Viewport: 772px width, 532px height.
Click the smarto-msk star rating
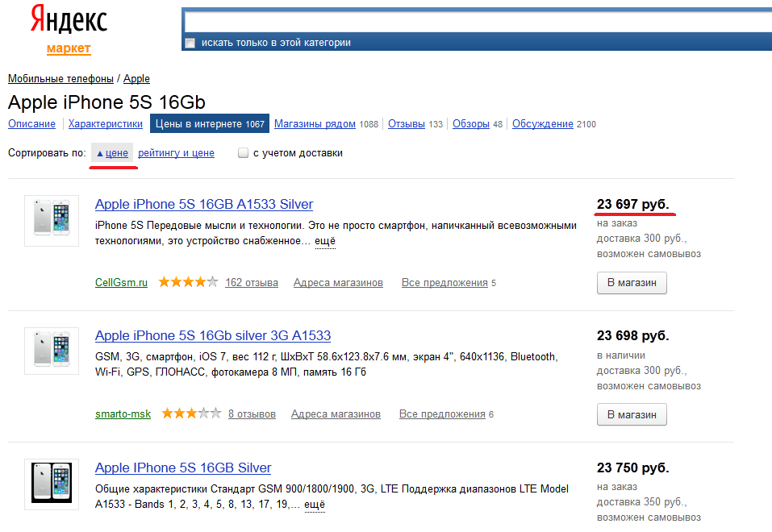click(191, 414)
